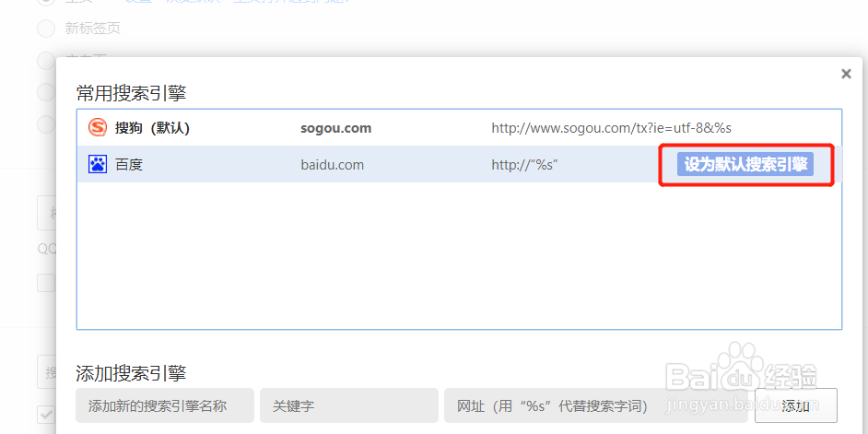The width and height of the screenshot is (868, 434).
Task: Select the 新标签页 radio button behind dialog
Action: tap(46, 29)
